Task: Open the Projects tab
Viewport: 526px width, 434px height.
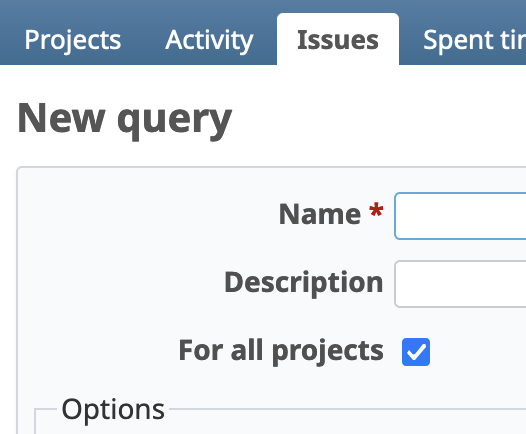Action: [x=72, y=40]
